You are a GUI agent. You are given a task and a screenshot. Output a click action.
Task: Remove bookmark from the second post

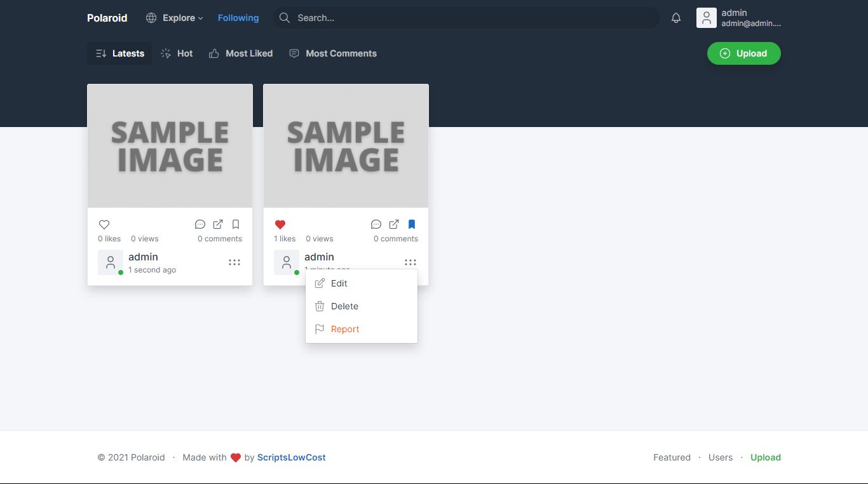tap(412, 224)
